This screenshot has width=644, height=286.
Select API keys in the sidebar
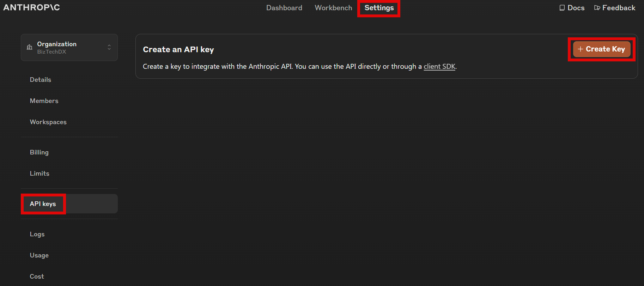[x=43, y=204]
